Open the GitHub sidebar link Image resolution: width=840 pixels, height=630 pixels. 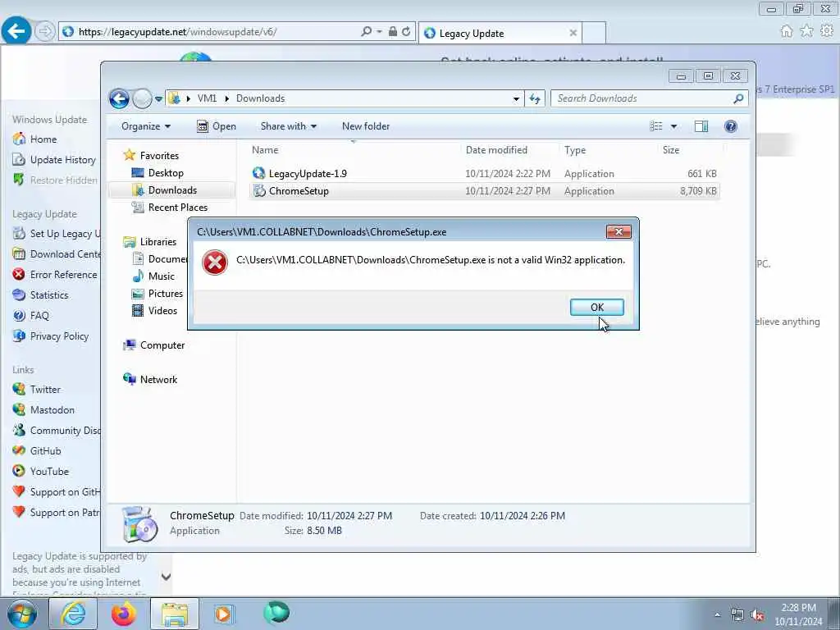pyautogui.click(x=45, y=451)
